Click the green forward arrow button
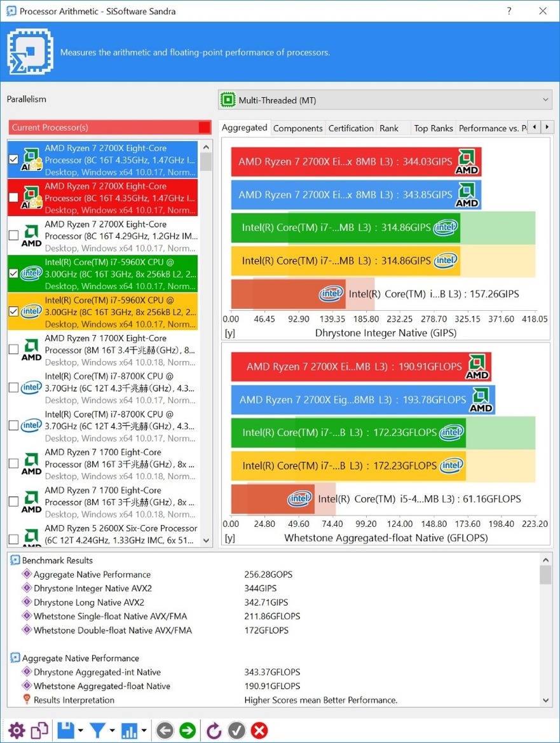560x743 pixels. click(188, 730)
